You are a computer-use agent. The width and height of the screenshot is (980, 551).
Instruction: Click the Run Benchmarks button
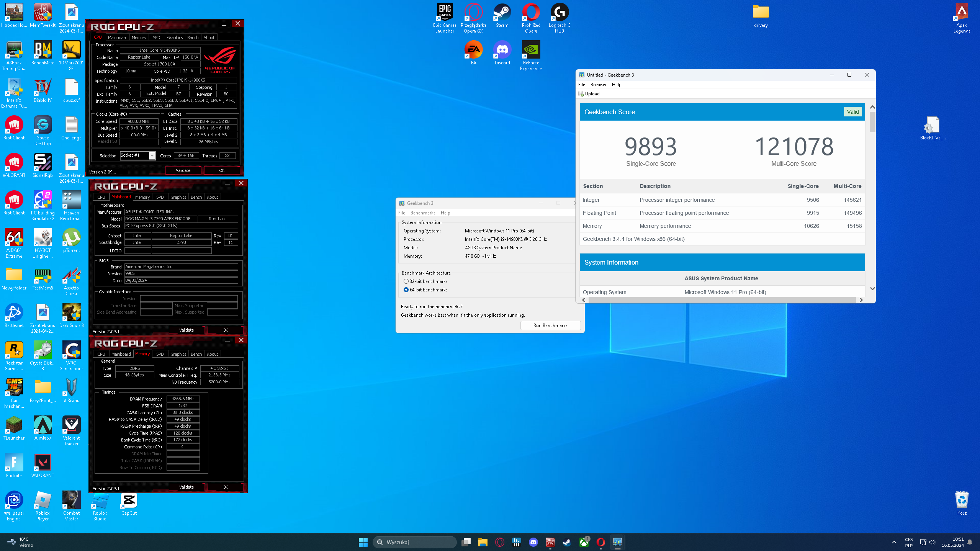(550, 325)
